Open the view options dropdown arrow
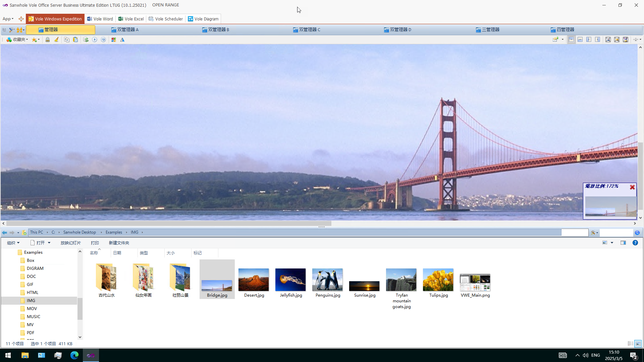The width and height of the screenshot is (644, 362). tap(612, 243)
